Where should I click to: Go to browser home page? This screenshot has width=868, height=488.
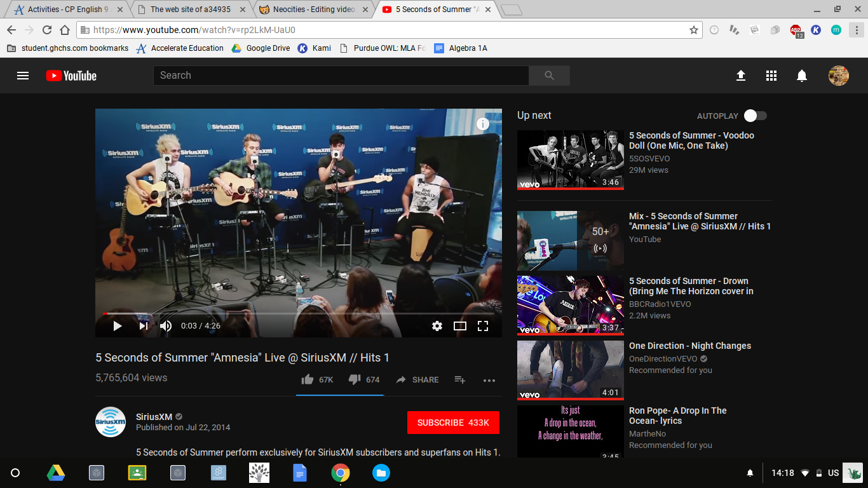pos(65,30)
